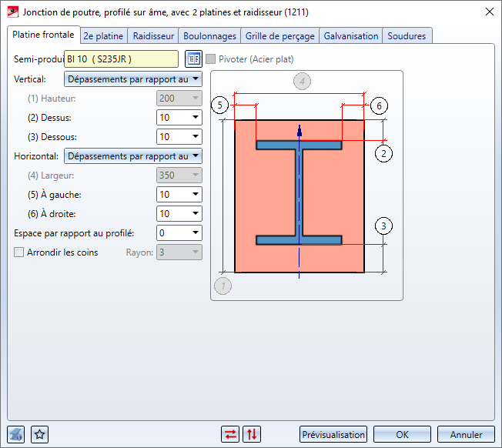Click the Prévisualisation button
This screenshot has width=502, height=448.
pyautogui.click(x=333, y=435)
